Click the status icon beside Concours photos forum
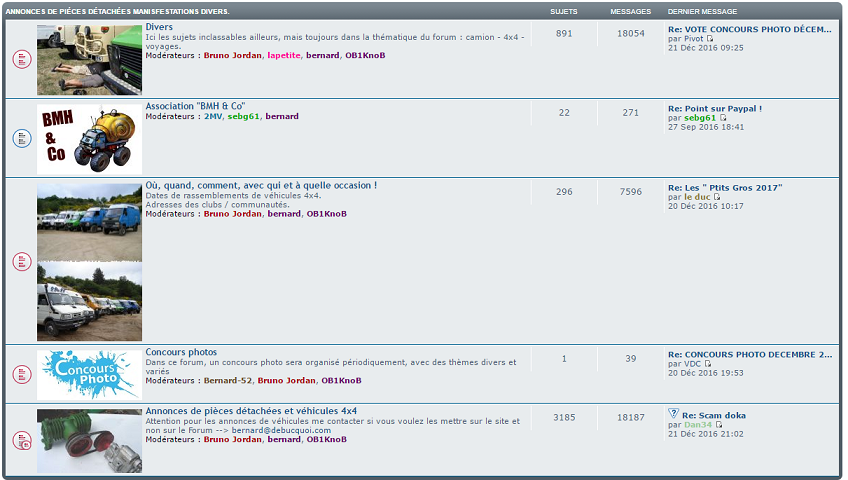This screenshot has width=848, height=480. pyautogui.click(x=22, y=374)
